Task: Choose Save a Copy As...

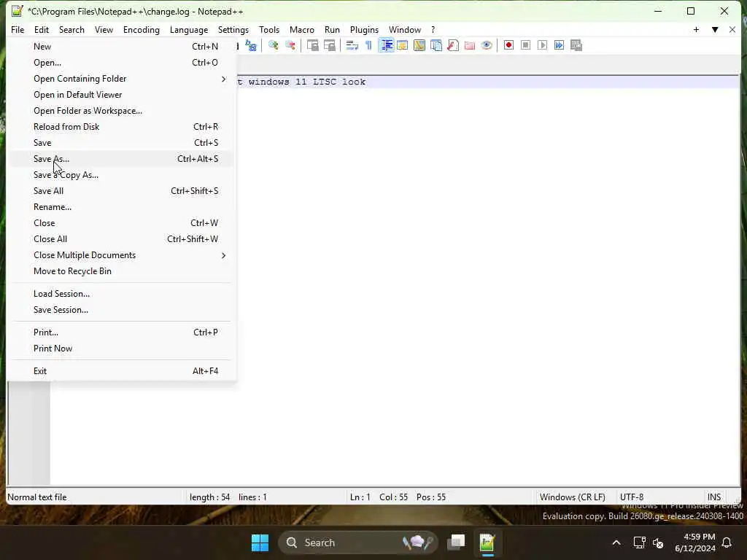Action: tap(121, 175)
